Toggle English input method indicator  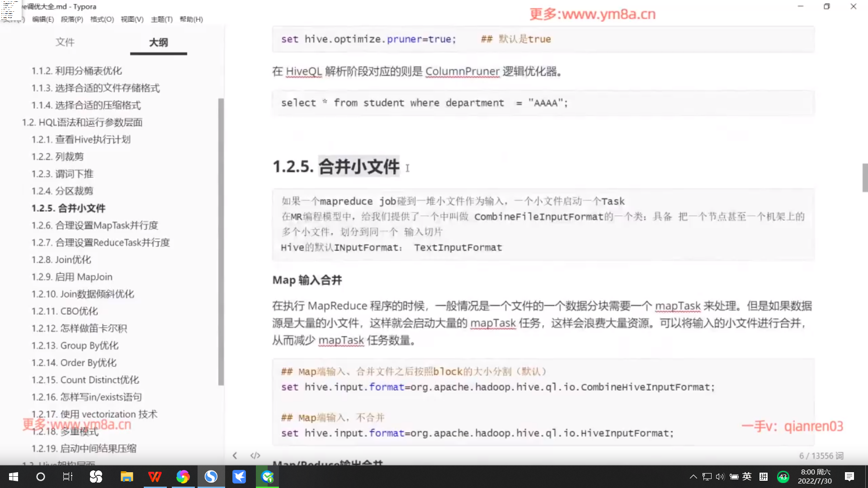[747, 477]
